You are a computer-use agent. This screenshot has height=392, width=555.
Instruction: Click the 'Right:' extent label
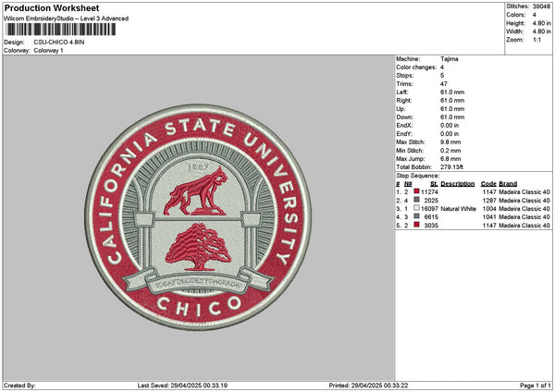(403, 101)
